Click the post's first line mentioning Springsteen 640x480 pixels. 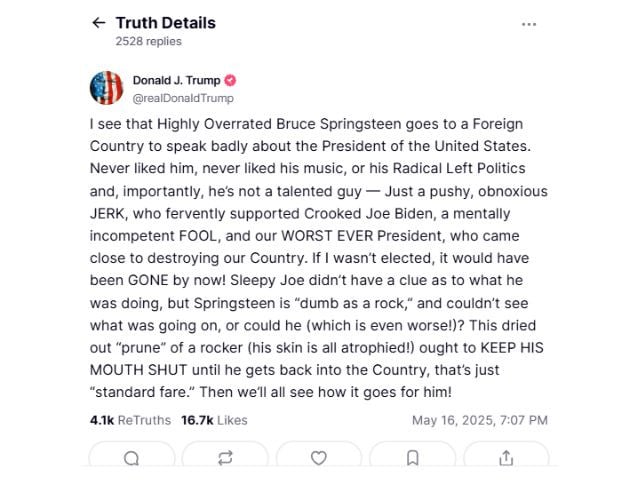pos(306,124)
